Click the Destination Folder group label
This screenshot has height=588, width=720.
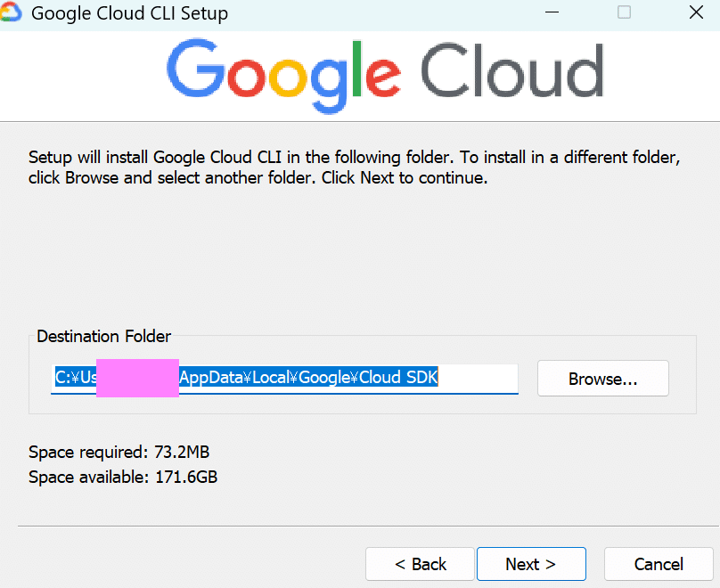click(x=103, y=336)
